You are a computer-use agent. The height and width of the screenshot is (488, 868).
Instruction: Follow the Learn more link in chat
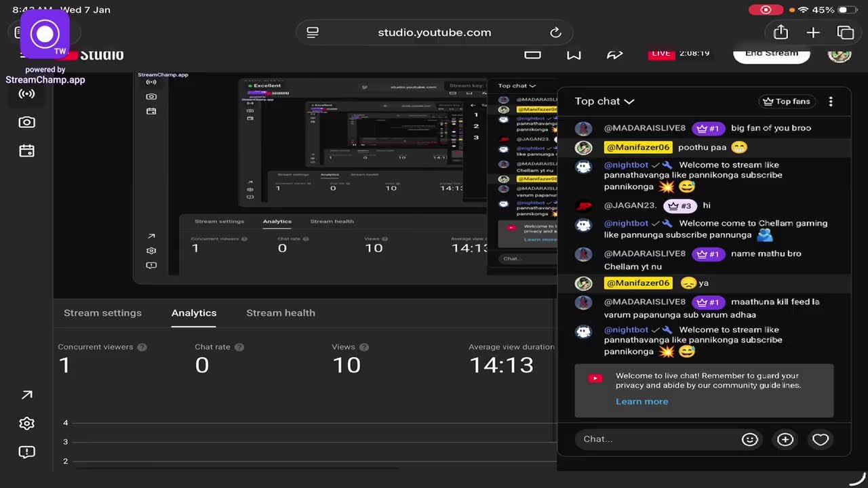pyautogui.click(x=642, y=402)
